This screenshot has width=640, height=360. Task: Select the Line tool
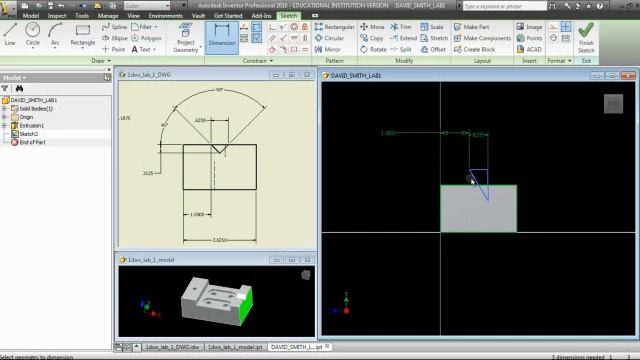pos(10,34)
